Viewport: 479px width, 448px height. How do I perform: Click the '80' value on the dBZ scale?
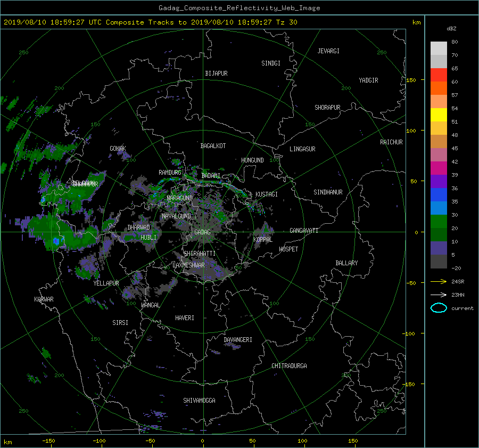pyautogui.click(x=455, y=42)
